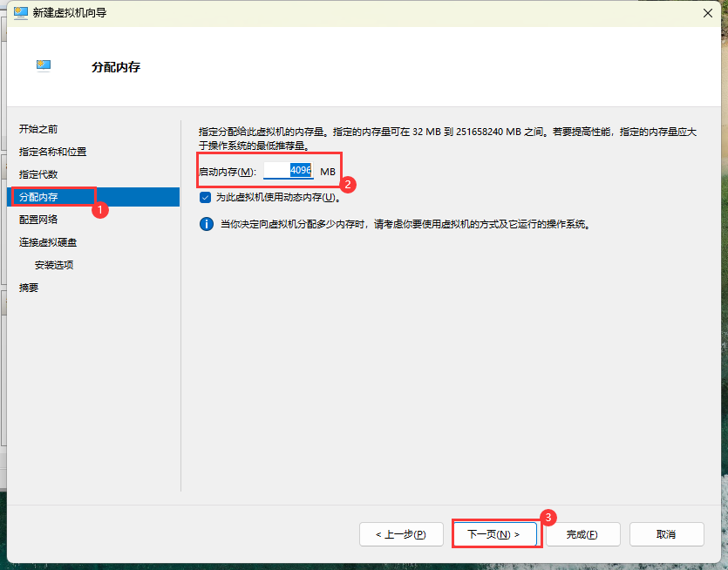Select the 指定名称和位置 step in the sidebar
This screenshot has width=728, height=570.
(x=52, y=152)
